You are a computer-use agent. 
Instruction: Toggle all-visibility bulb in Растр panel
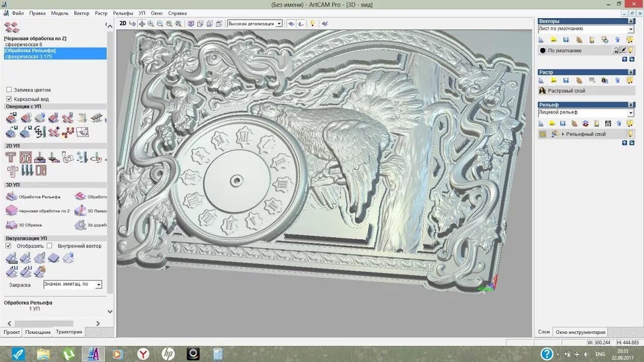tap(630, 80)
